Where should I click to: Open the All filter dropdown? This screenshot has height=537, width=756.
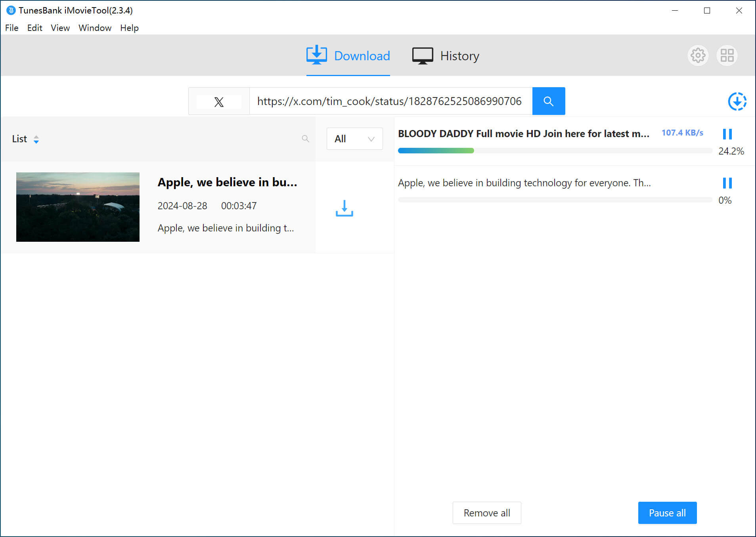[x=354, y=139]
